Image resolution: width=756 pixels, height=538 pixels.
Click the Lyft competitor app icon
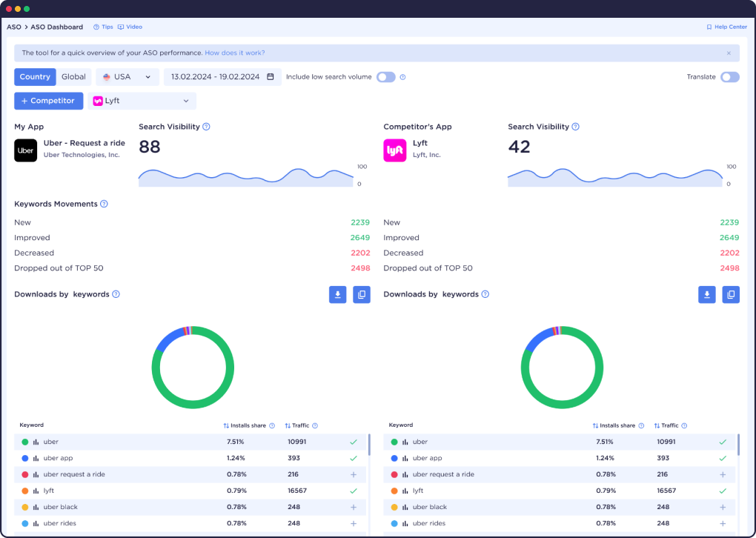pos(395,150)
